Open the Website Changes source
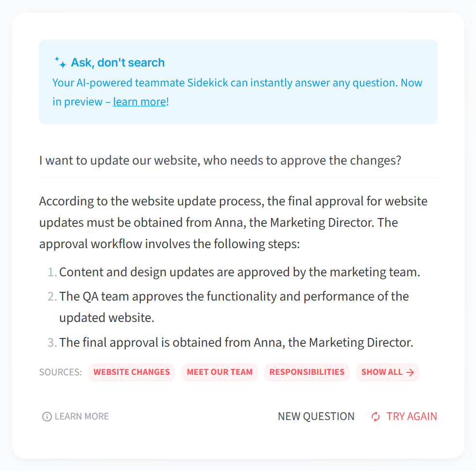 pyautogui.click(x=132, y=372)
